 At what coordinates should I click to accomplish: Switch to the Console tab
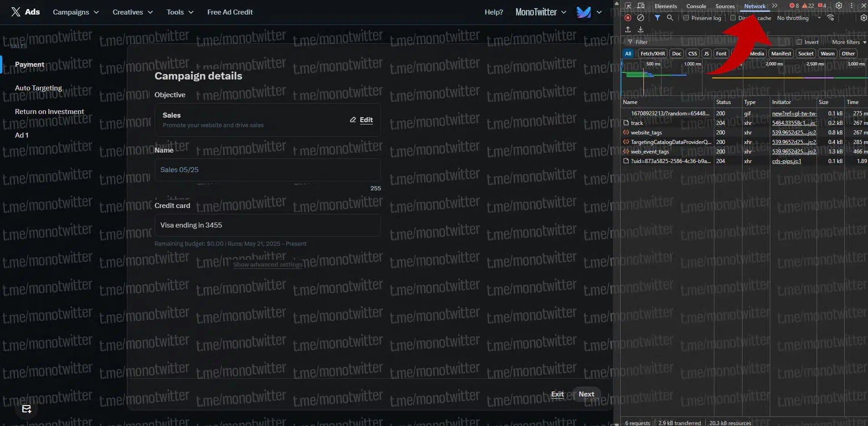click(x=696, y=6)
